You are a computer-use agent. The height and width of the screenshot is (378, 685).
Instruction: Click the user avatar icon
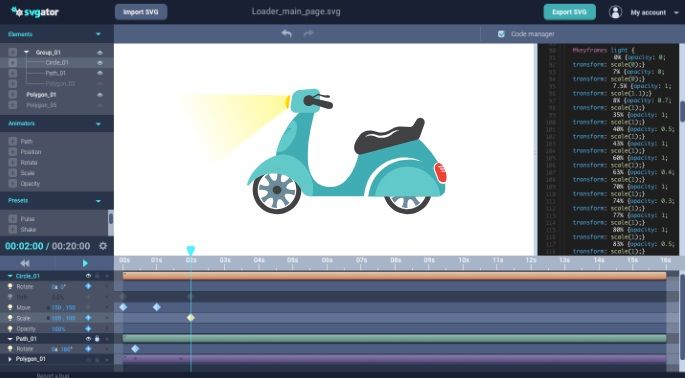click(x=615, y=12)
